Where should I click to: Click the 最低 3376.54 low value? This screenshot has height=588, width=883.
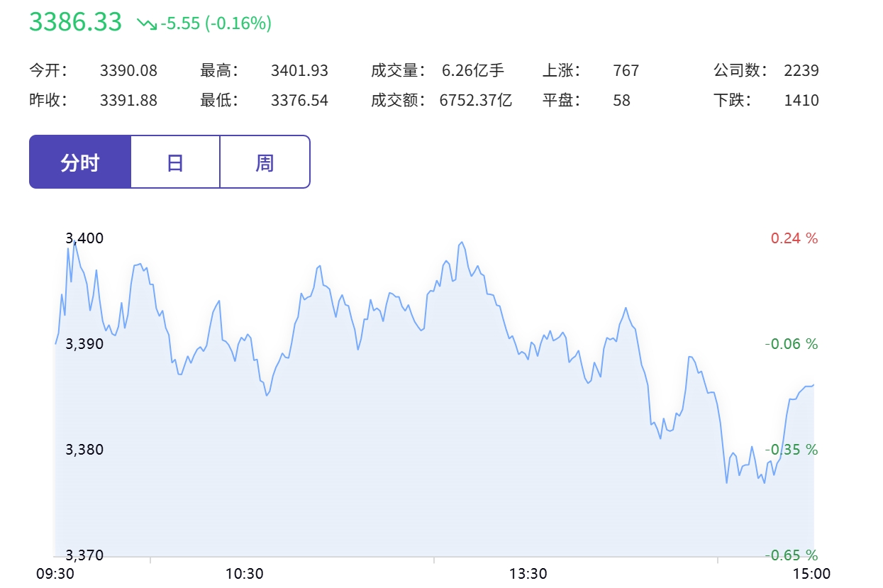pyautogui.click(x=299, y=100)
